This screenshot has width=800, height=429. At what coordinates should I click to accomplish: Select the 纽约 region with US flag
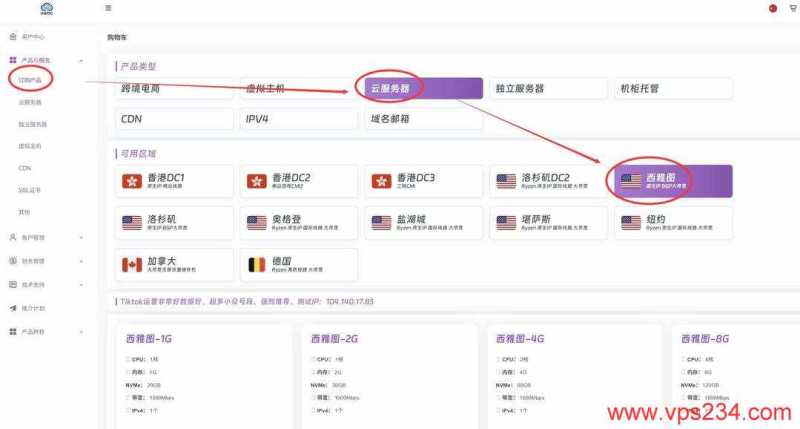[673, 222]
